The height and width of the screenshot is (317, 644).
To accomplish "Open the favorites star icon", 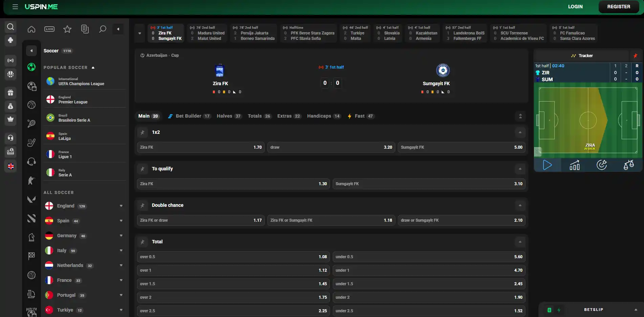I will [67, 29].
